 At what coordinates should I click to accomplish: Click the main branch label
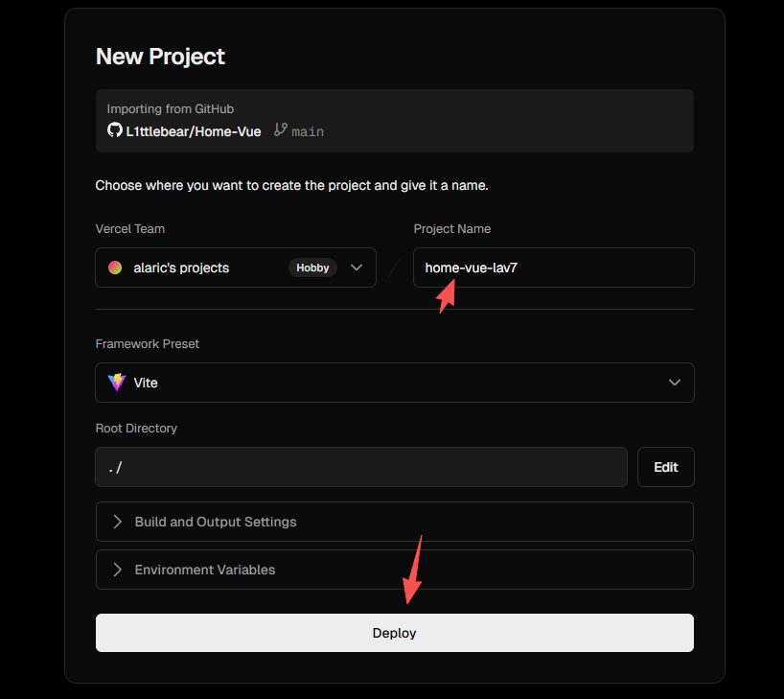coord(308,131)
